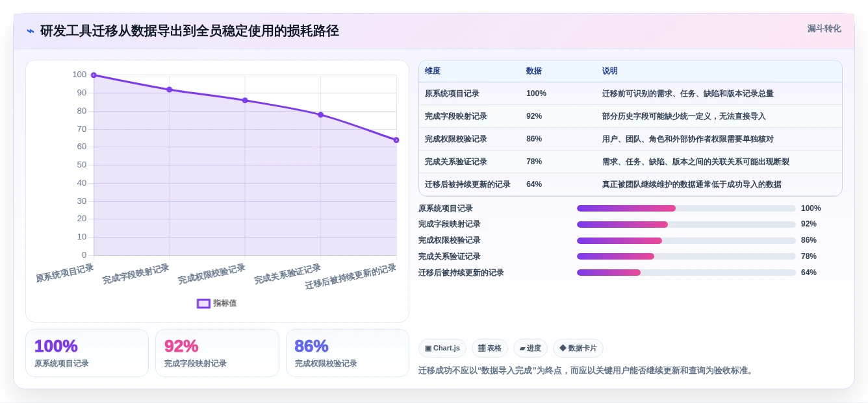Click the 64% value in the table

pos(534,184)
